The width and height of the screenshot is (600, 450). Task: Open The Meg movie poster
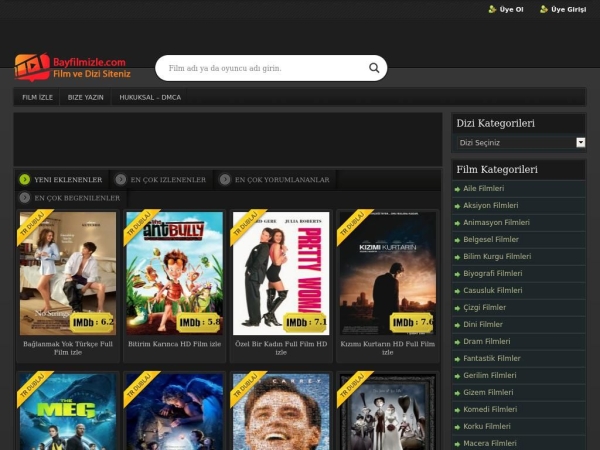[68, 411]
